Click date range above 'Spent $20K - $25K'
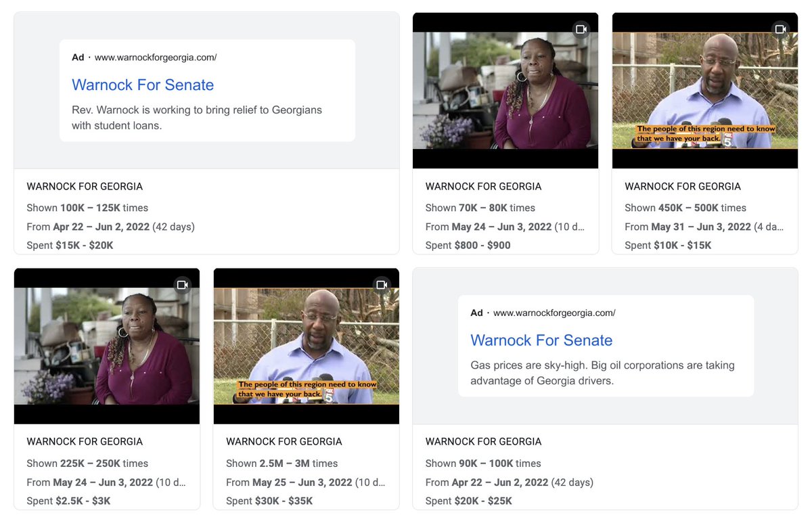The height and width of the screenshot is (519, 812). [509, 482]
